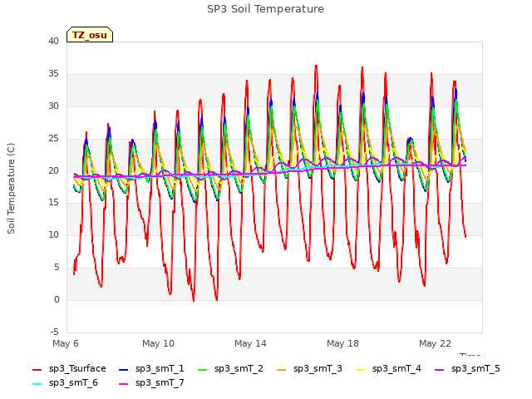
Task: Toggle sp3_Tsurface series in legend
Action: click(69, 369)
